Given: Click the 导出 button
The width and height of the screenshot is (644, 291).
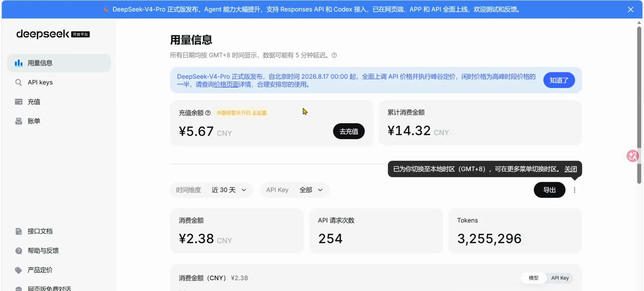Looking at the screenshot, I should click(x=549, y=190).
